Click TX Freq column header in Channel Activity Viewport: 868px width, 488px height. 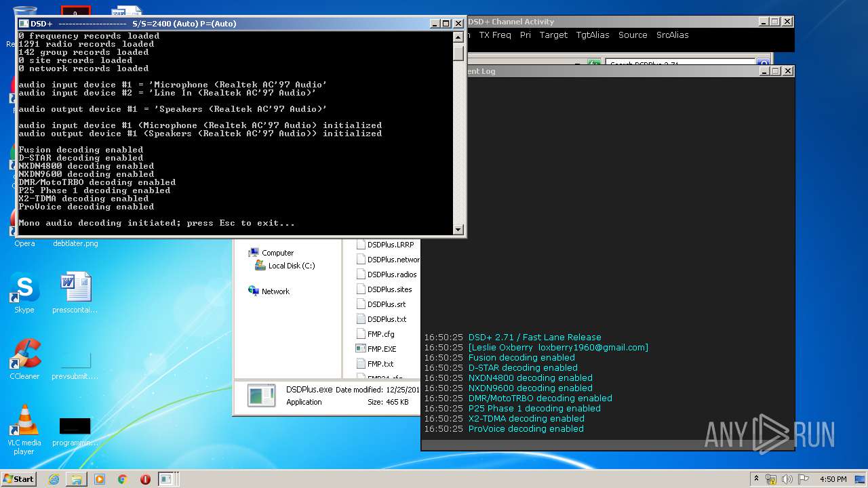(495, 35)
